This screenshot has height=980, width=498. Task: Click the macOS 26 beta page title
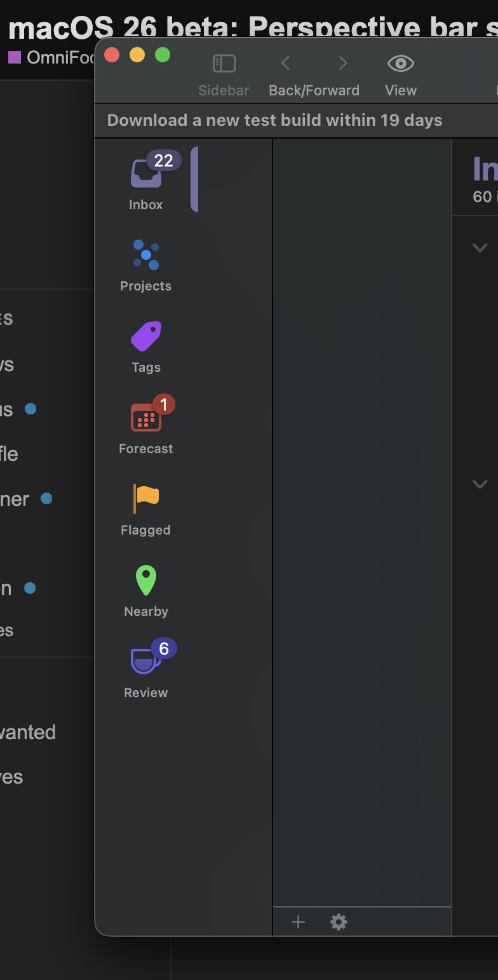(253, 28)
